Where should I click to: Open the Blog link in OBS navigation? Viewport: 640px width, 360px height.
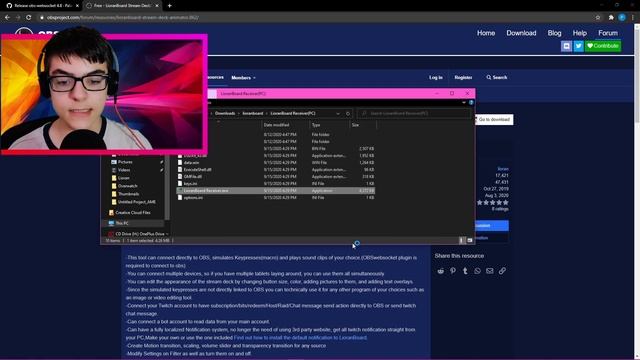tap(554, 33)
